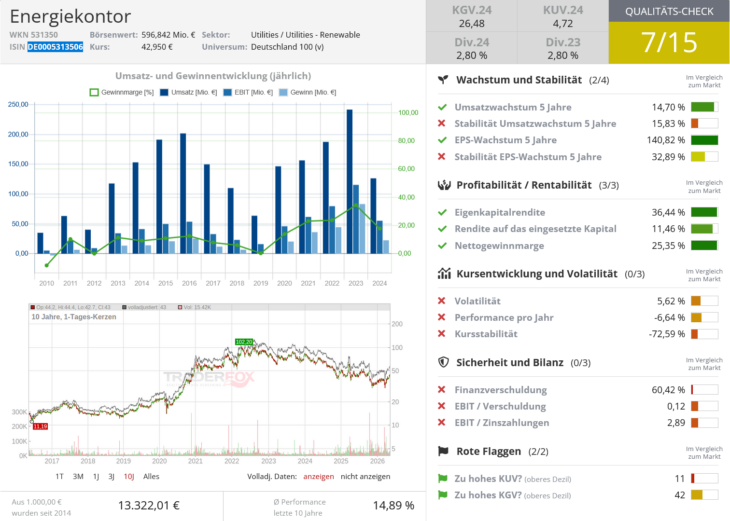The image size is (730, 521).
Task: Click the Nettogewinnmarge 25,35 % value
Action: [x=668, y=245]
